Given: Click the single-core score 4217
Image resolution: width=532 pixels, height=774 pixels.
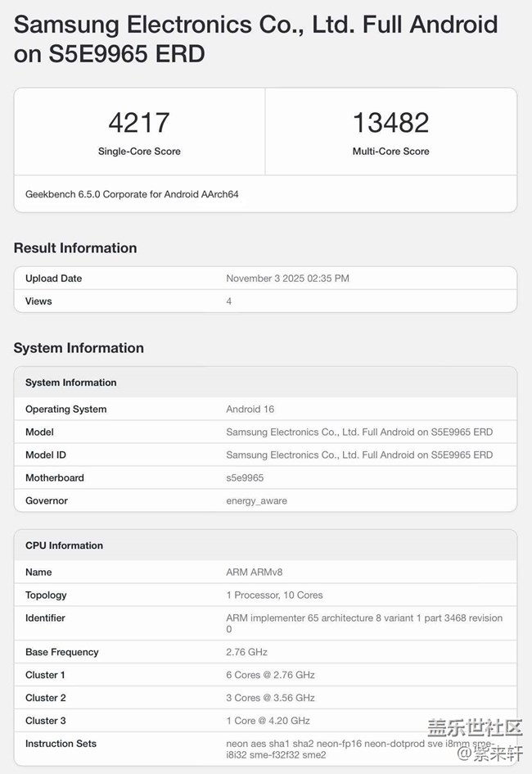Looking at the screenshot, I should (x=139, y=123).
